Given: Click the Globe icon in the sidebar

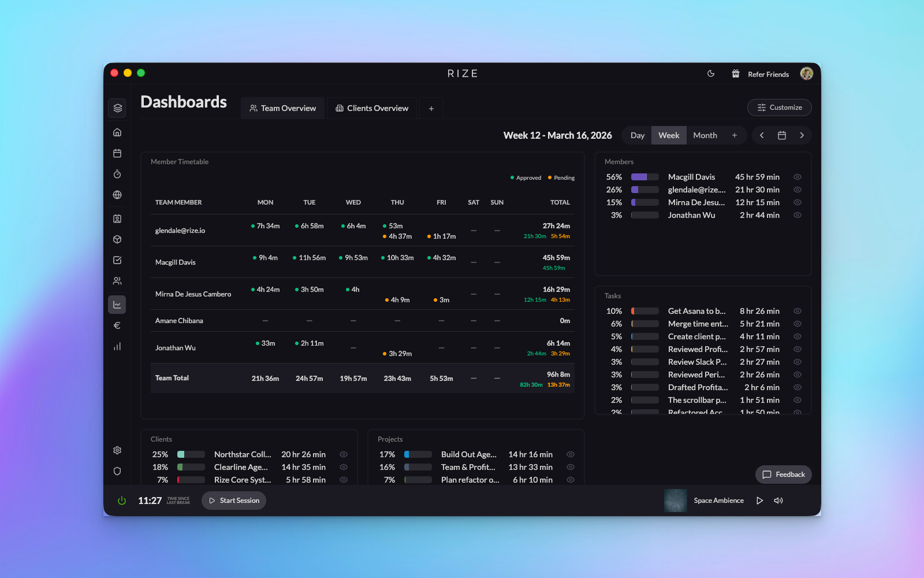Looking at the screenshot, I should point(117,195).
